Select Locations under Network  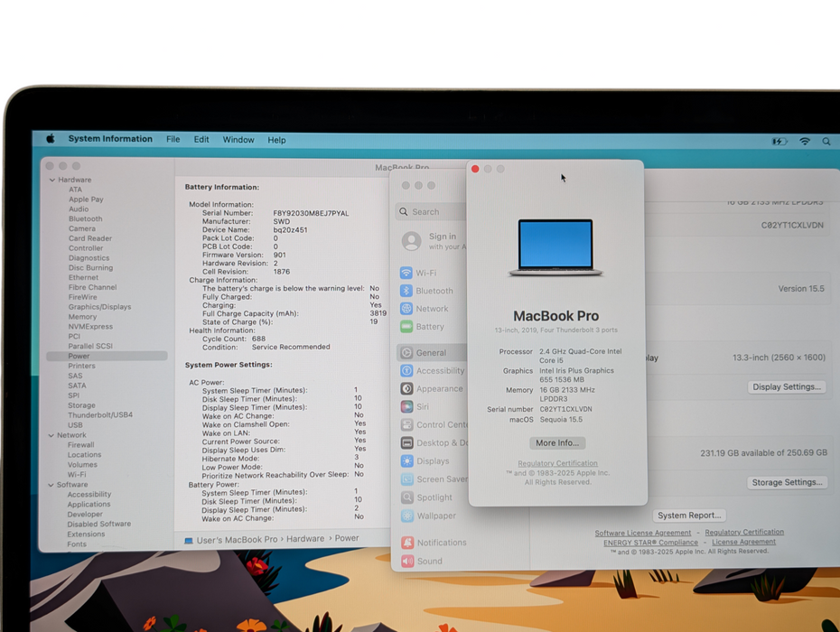click(x=84, y=455)
